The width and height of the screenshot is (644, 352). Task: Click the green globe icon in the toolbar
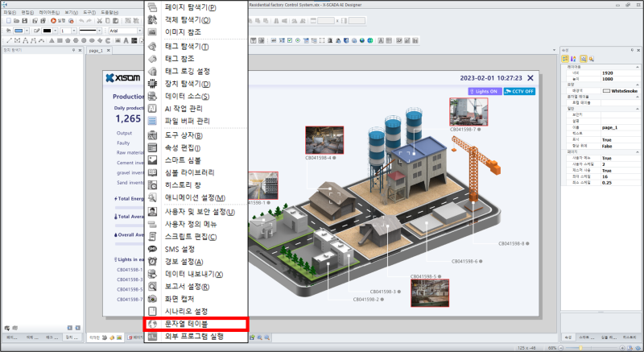(x=370, y=40)
